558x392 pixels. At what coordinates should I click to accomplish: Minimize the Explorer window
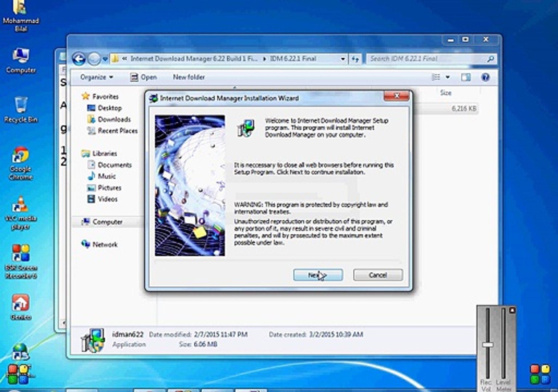coord(451,40)
